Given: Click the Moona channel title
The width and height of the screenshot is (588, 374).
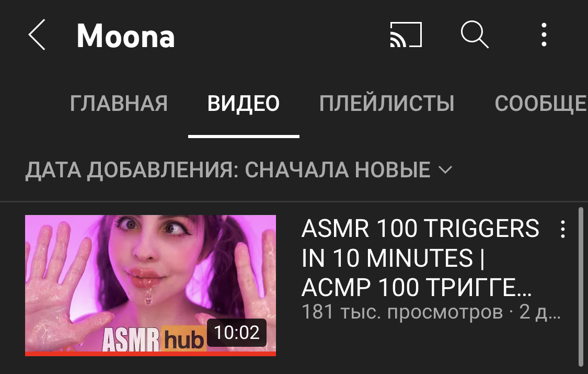Looking at the screenshot, I should [125, 36].
